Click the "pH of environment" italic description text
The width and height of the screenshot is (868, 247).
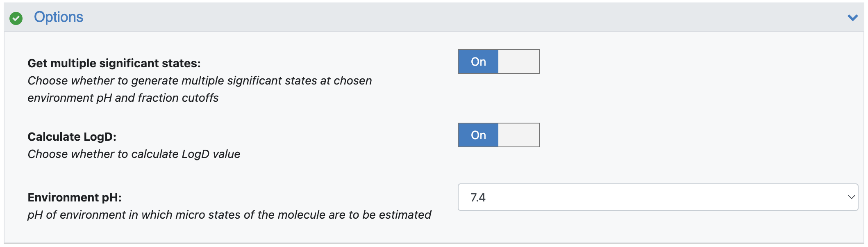coord(229,215)
